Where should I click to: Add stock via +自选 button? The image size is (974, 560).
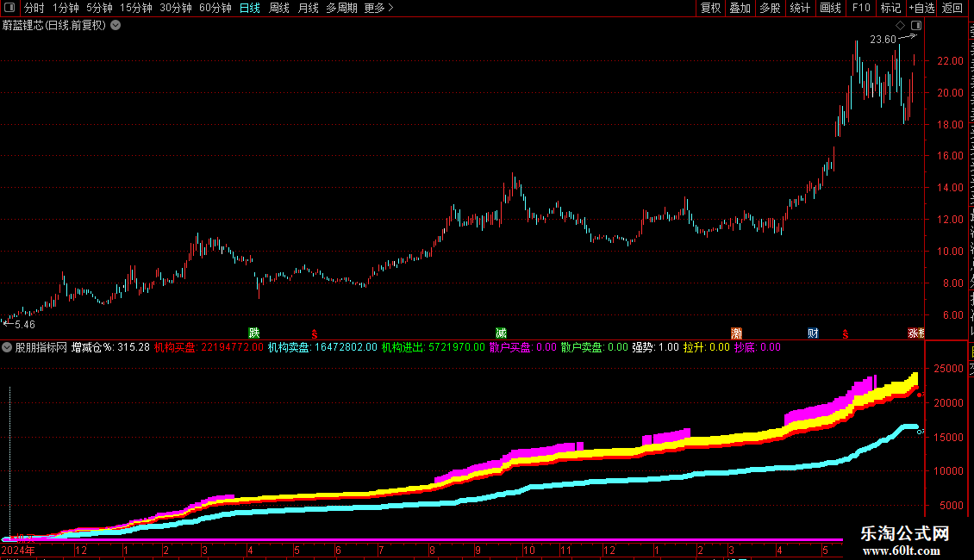tap(921, 8)
